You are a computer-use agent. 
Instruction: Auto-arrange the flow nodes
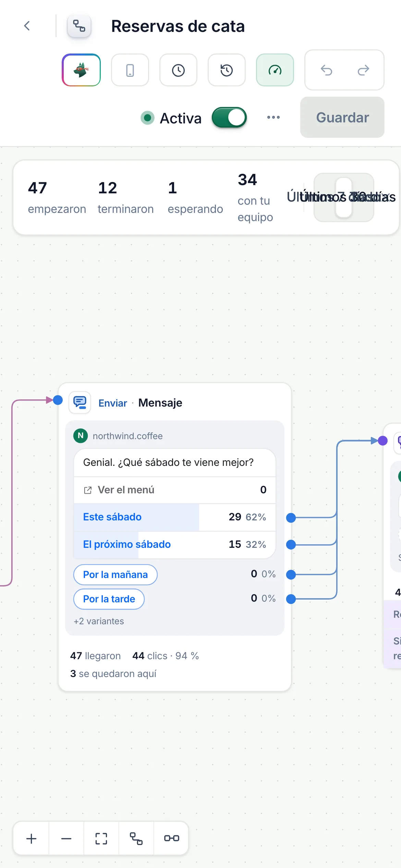coord(136,839)
